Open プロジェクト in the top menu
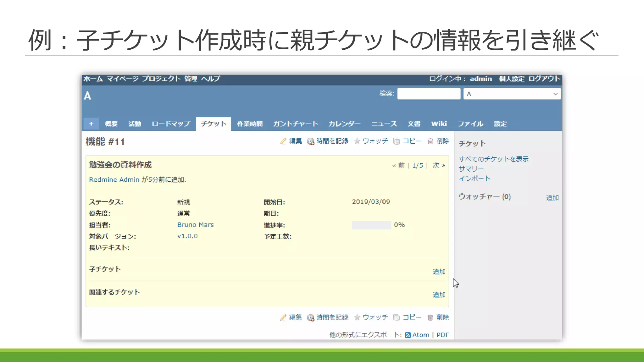This screenshot has width=644, height=362. coord(161,79)
